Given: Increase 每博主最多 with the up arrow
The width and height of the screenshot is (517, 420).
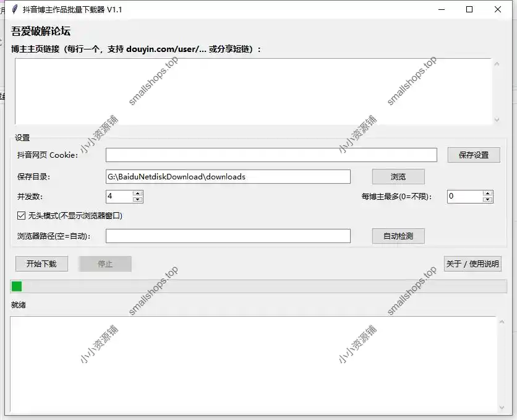Looking at the screenshot, I should (x=488, y=194).
